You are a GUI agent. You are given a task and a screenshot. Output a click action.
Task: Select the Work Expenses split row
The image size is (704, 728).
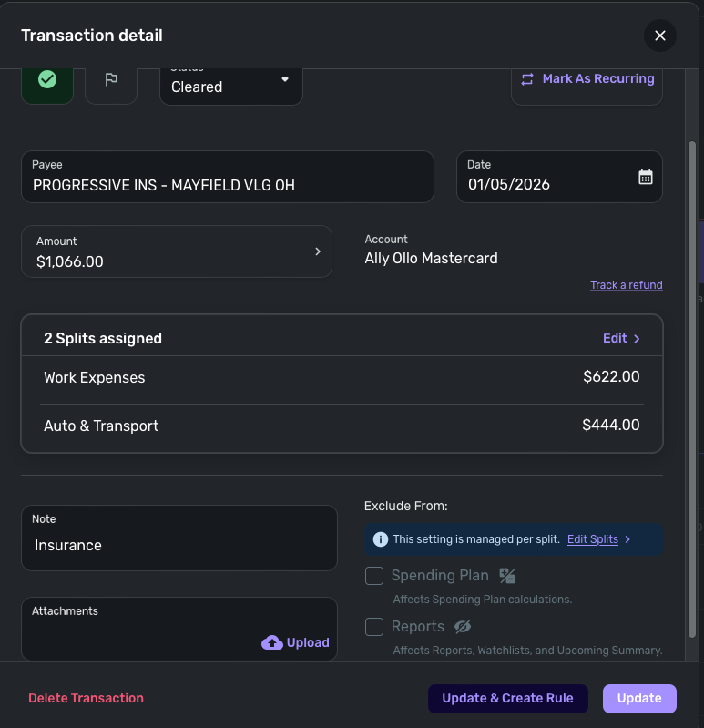coord(342,377)
